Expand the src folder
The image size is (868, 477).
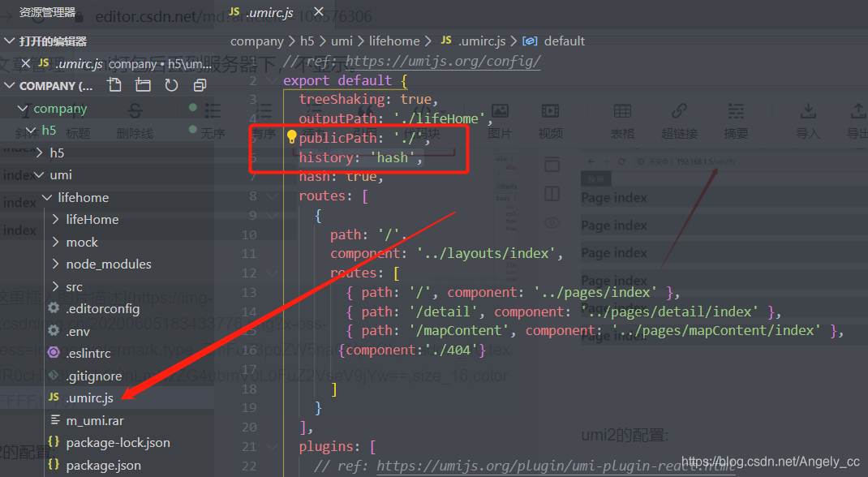click(55, 286)
